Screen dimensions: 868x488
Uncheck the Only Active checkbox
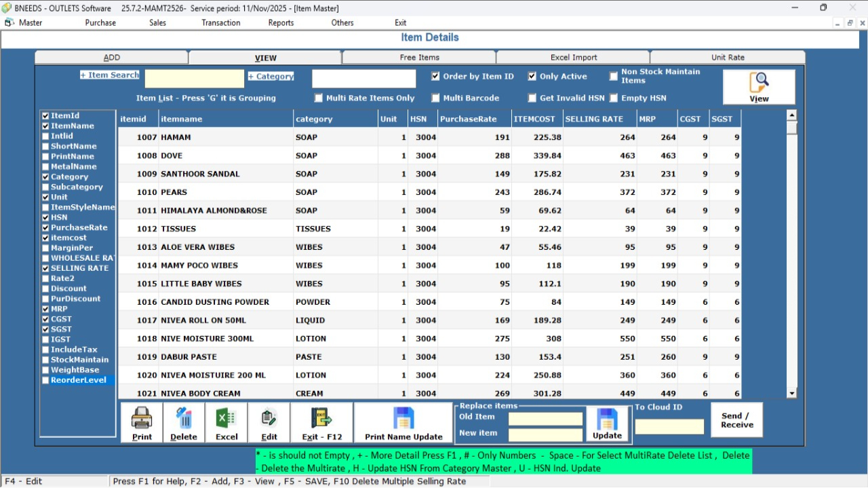(533, 77)
